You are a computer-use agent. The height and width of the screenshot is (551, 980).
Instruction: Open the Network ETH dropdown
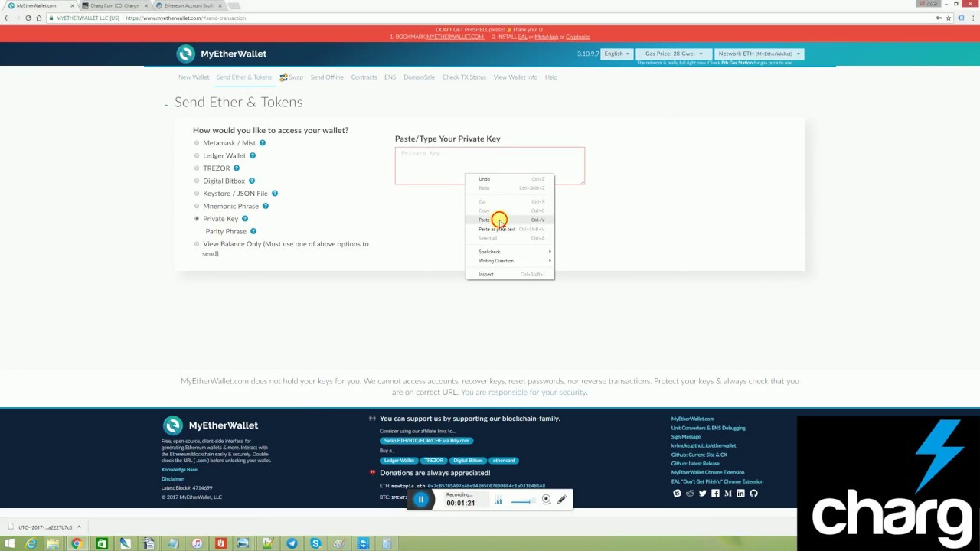coord(759,54)
